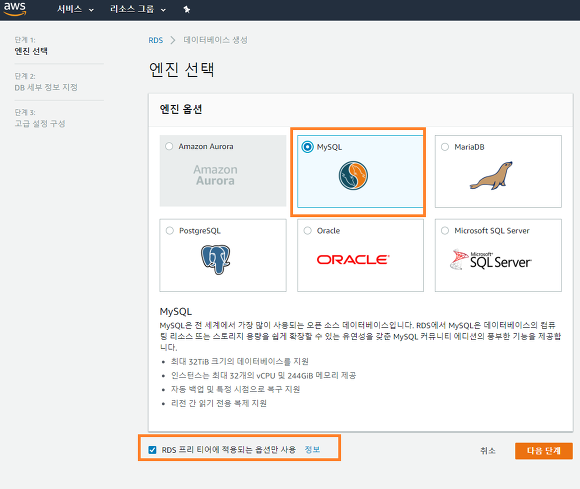Click bullet 최대 32TiB 크기의 데이터베이스를 지원
The height and width of the screenshot is (489, 580).
pyautogui.click(x=240, y=361)
